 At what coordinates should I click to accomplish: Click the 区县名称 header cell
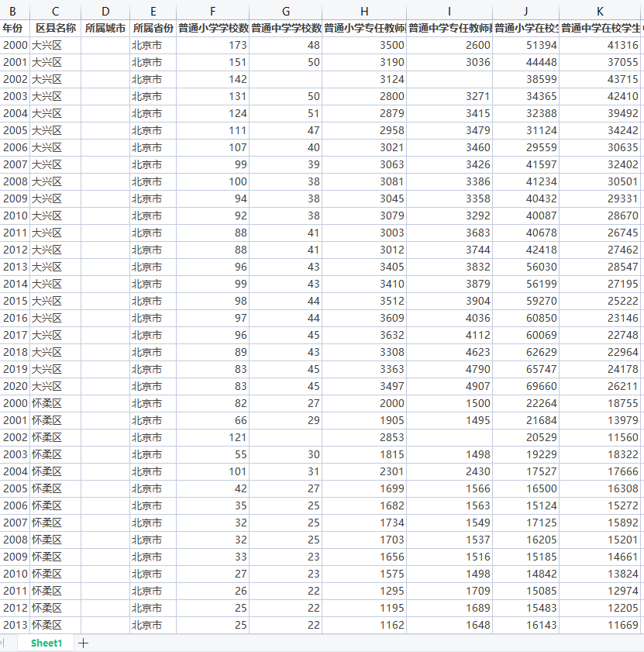(x=55, y=28)
